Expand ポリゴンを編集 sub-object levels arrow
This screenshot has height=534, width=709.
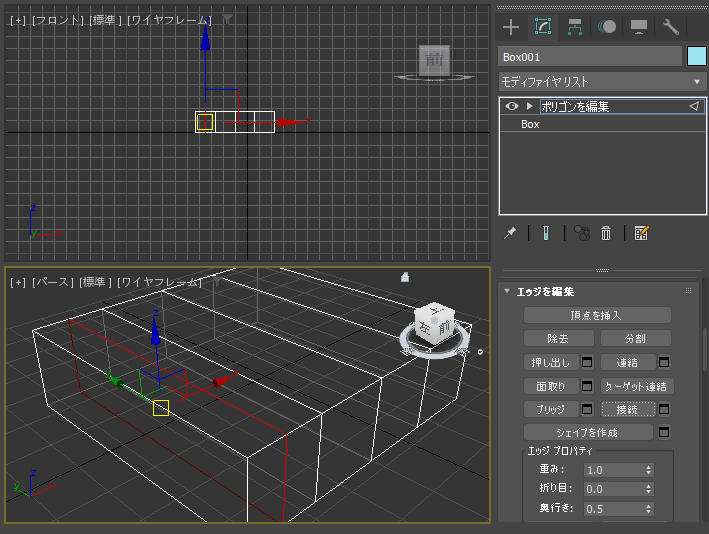click(x=529, y=106)
